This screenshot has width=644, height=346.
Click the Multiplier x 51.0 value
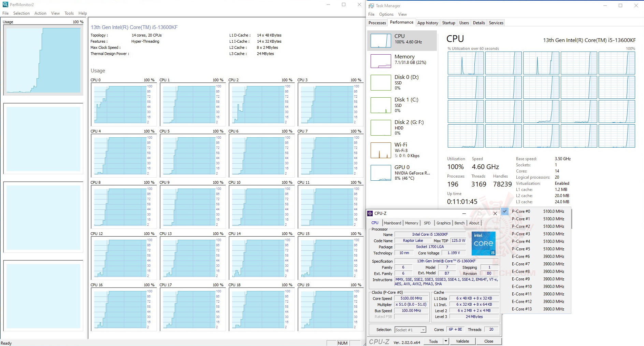(x=411, y=304)
